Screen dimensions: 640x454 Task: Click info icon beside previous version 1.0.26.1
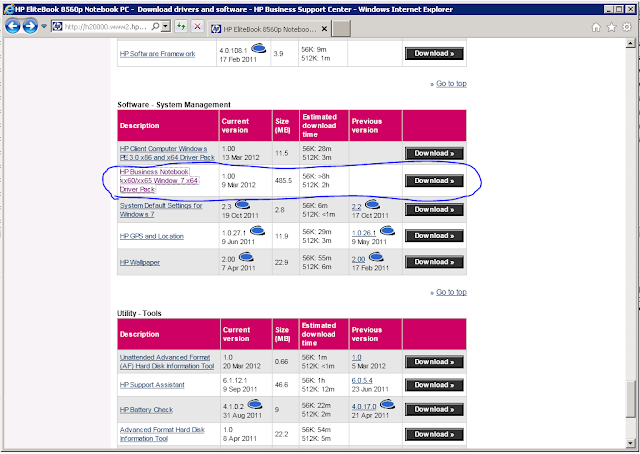[x=387, y=231]
